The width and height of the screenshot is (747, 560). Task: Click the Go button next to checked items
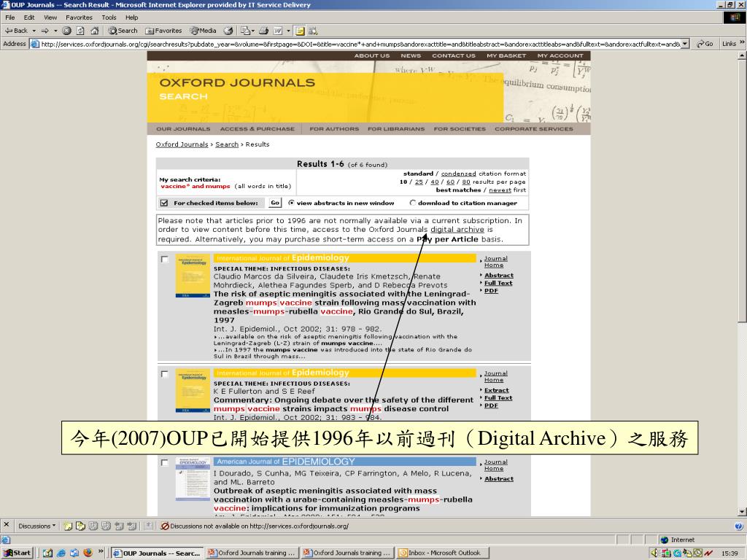tap(275, 203)
